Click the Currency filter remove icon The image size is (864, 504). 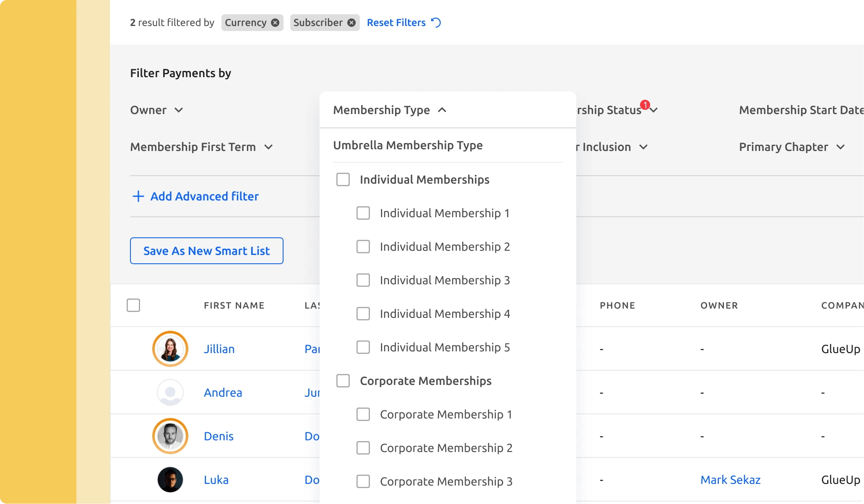coord(276,22)
